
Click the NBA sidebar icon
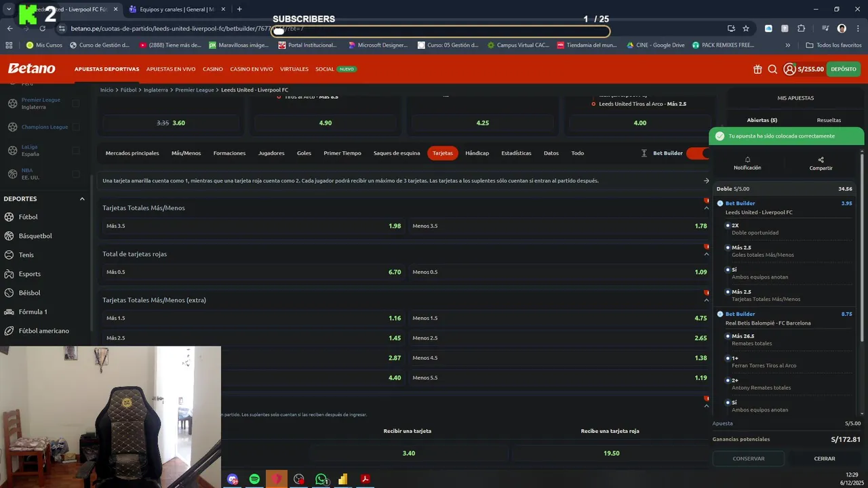[x=13, y=174]
